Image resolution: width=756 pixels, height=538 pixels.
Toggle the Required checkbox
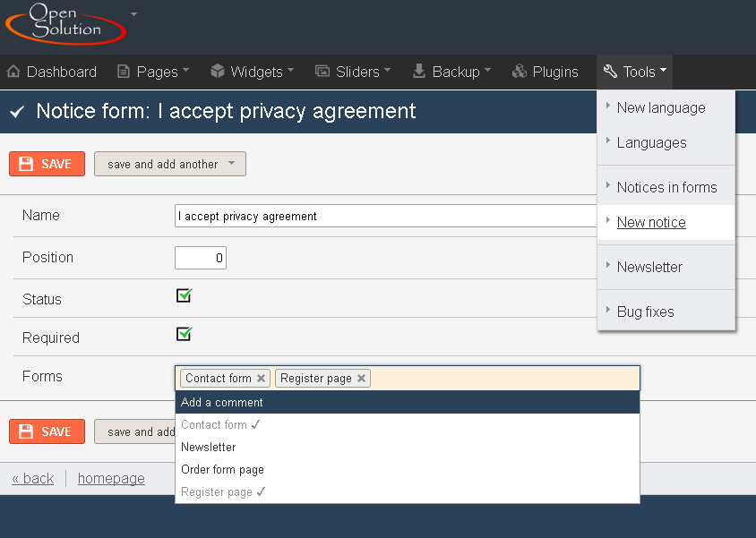tap(185, 334)
